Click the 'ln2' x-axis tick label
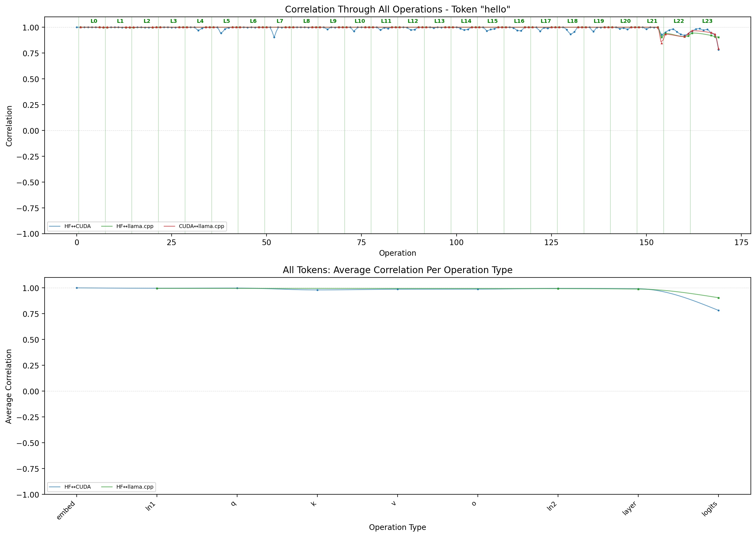The image size is (756, 537). click(552, 506)
